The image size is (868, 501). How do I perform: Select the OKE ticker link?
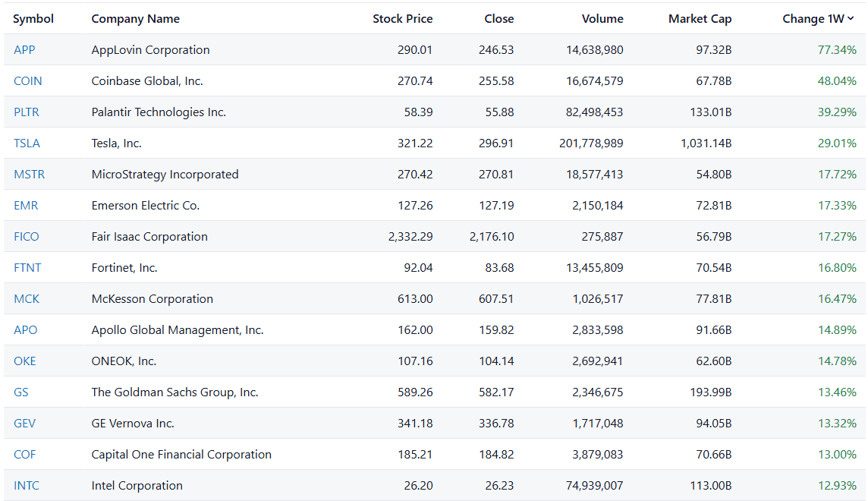[25, 361]
